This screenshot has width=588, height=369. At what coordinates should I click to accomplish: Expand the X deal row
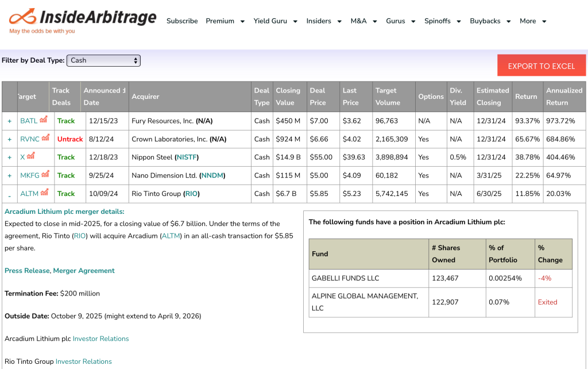coord(9,157)
